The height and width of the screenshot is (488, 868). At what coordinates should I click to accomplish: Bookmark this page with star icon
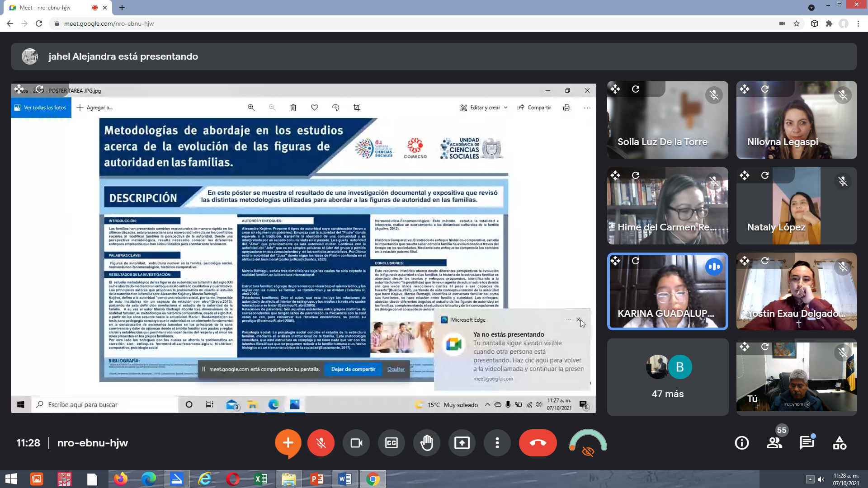click(797, 23)
